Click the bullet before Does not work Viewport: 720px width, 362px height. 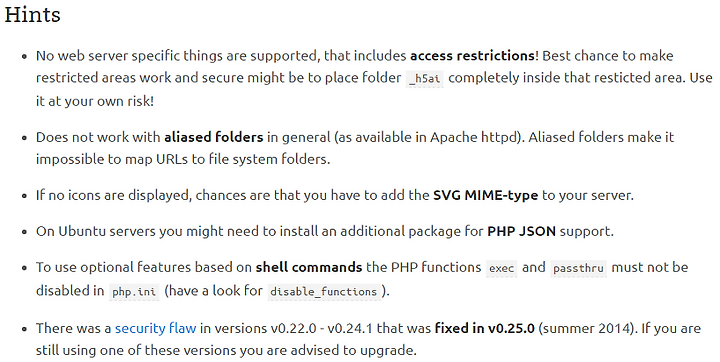pos(24,138)
